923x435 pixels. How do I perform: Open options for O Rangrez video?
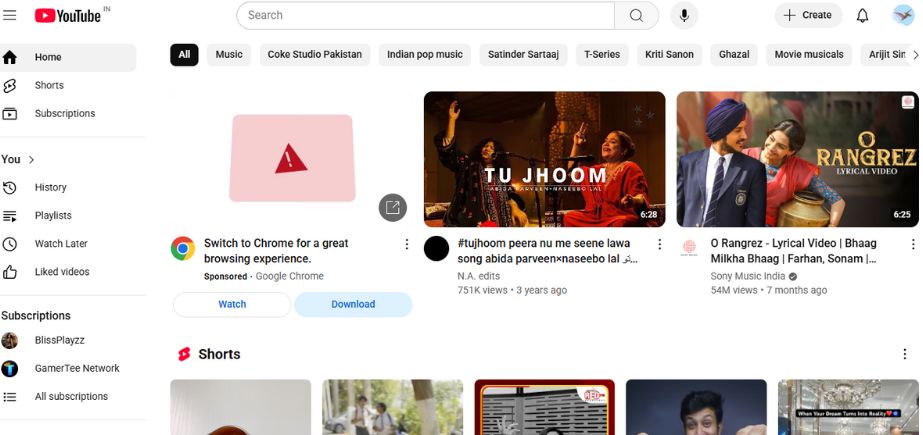point(913,244)
